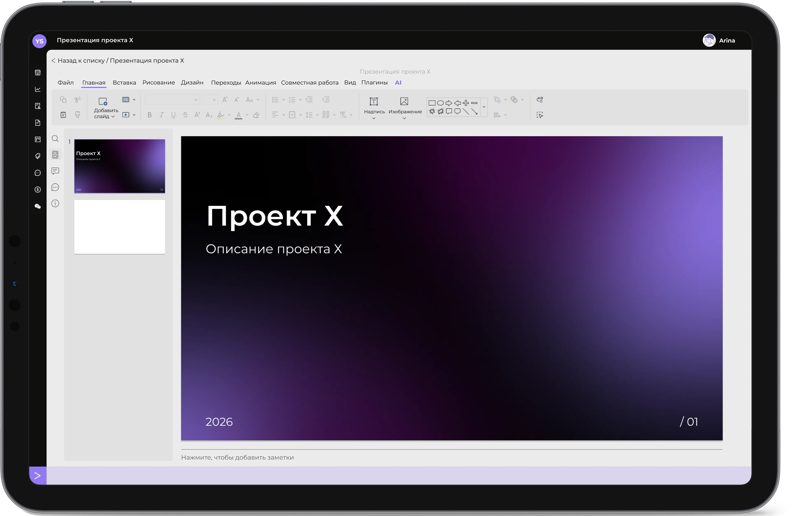The image size is (812, 516).
Task: Select the Copy style paintbrush icon
Action: tap(78, 115)
